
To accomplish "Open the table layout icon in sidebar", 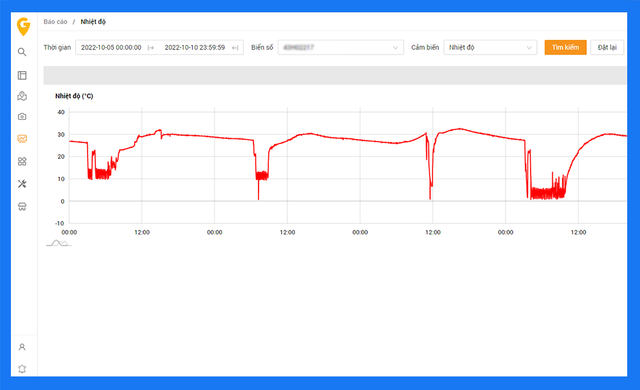I will [x=22, y=75].
